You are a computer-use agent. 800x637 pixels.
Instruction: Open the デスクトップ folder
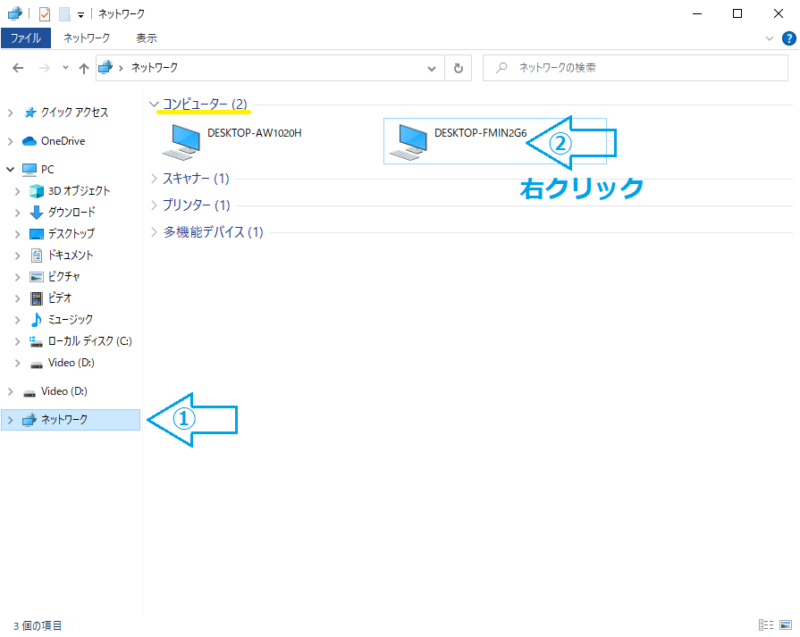pyautogui.click(x=71, y=234)
